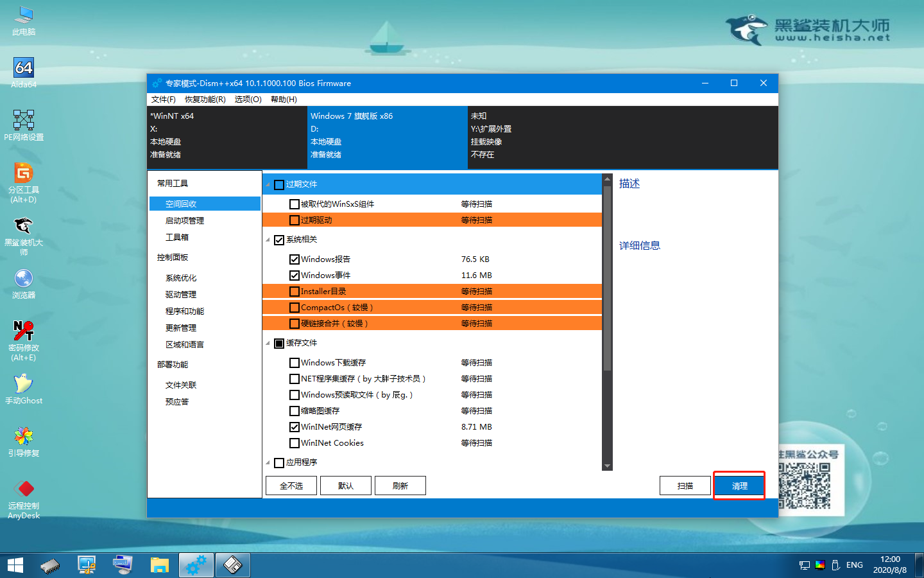
Task: Check the 过期文件 group checkbox
Action: tap(279, 185)
